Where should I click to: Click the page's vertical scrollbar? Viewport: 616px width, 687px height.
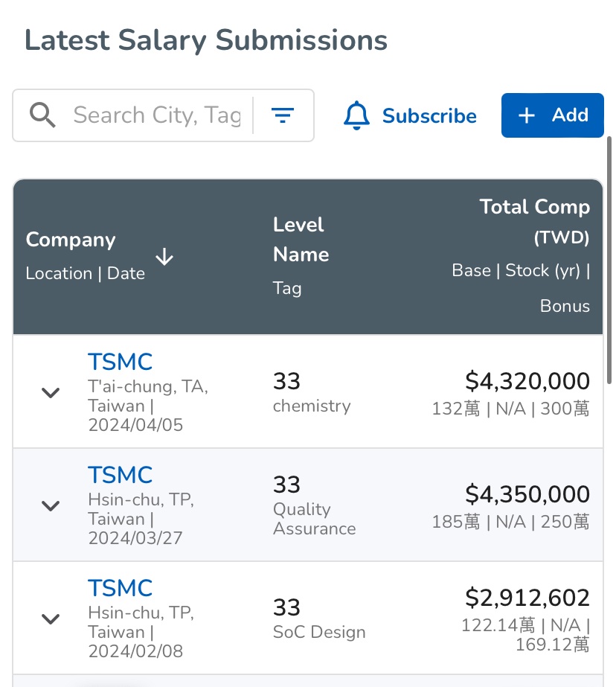611,261
